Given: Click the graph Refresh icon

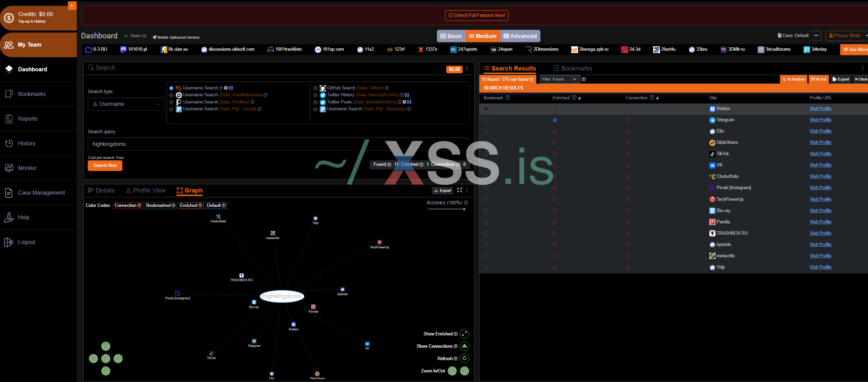Looking at the screenshot, I should coord(464,358).
